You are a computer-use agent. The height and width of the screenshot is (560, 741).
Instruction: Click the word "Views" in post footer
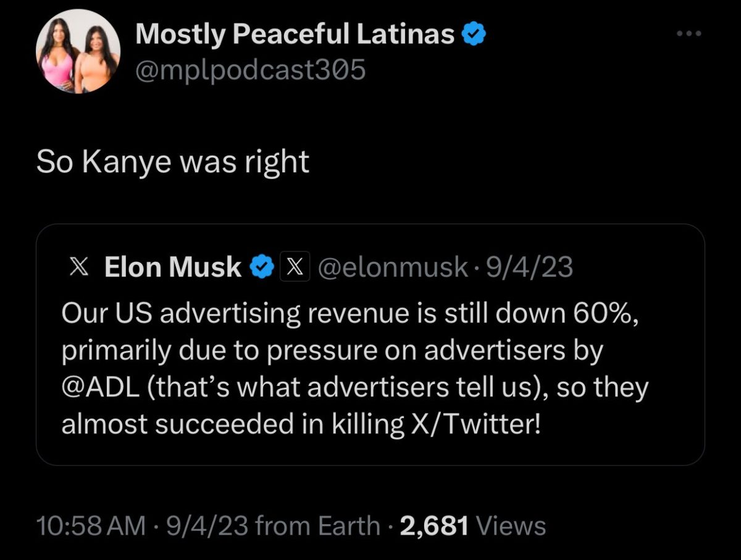click(512, 526)
